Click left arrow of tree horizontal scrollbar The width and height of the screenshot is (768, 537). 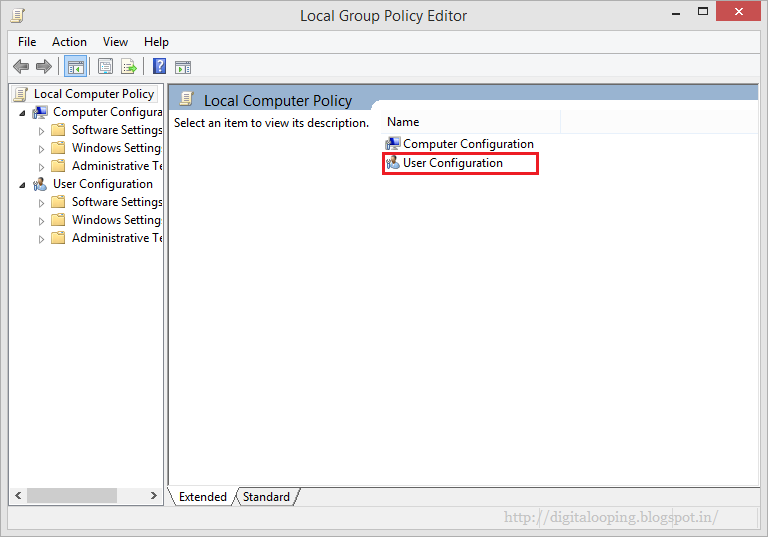tap(18, 496)
